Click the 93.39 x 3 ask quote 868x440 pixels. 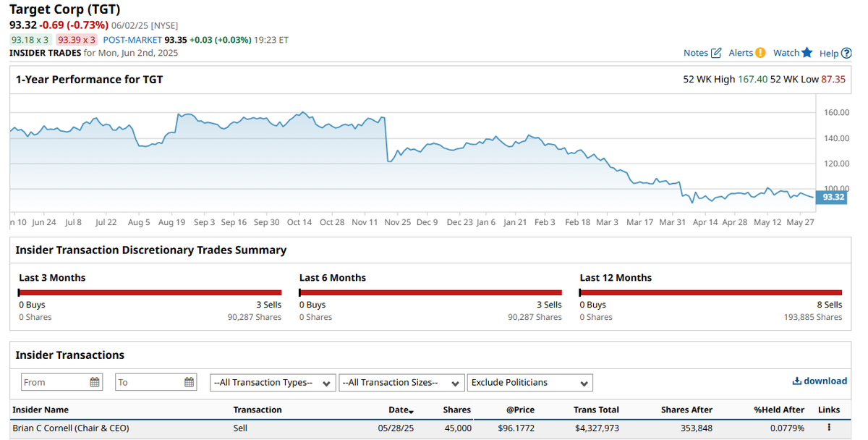point(77,40)
